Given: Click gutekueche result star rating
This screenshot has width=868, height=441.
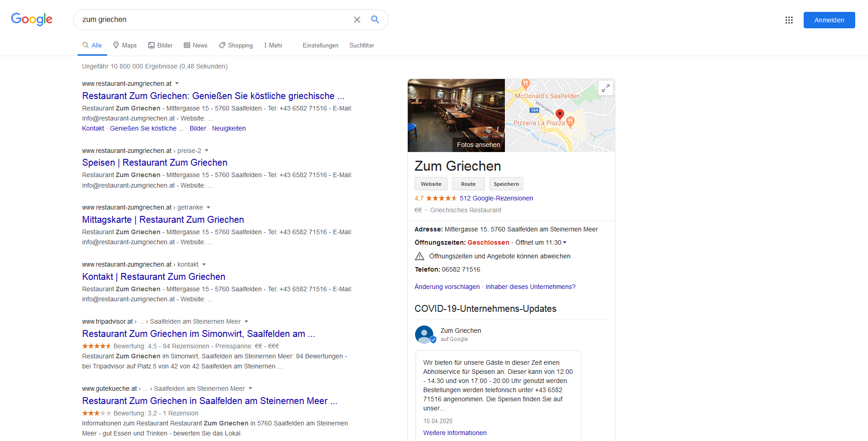Looking at the screenshot, I should tap(96, 413).
